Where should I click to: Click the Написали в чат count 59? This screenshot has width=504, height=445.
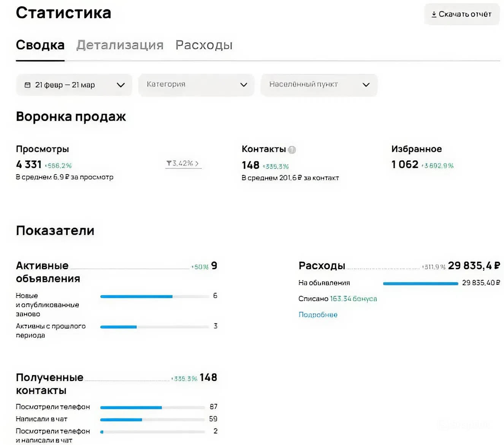click(x=213, y=419)
